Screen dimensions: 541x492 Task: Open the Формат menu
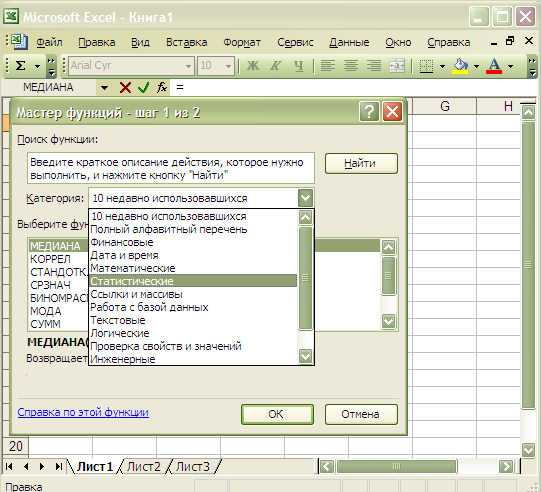point(242,42)
